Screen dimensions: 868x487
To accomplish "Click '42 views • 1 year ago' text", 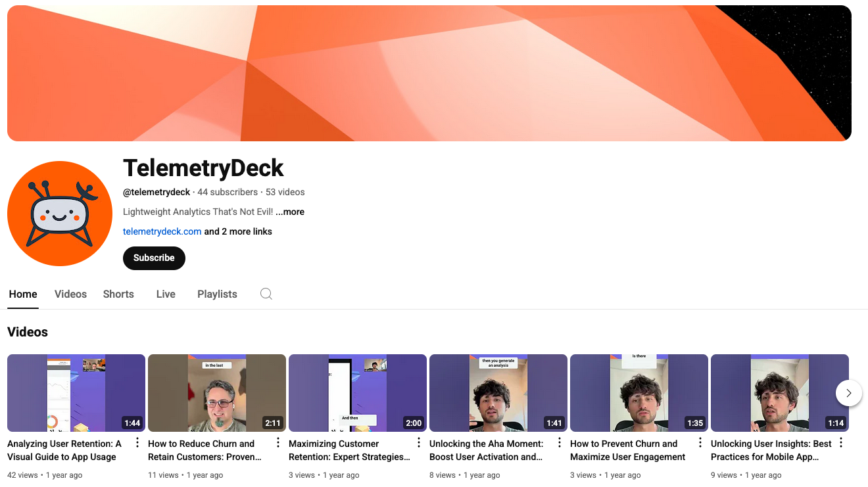I will (45, 475).
